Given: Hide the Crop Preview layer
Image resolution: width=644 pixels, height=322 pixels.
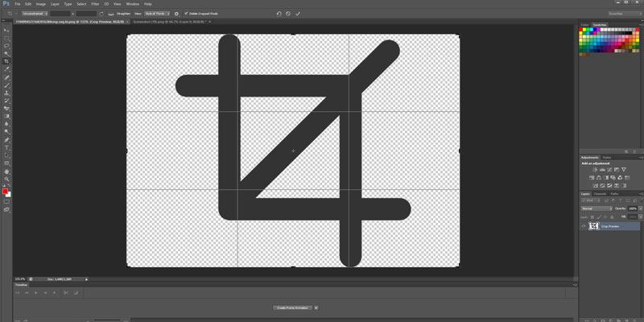Looking at the screenshot, I should [x=584, y=226].
